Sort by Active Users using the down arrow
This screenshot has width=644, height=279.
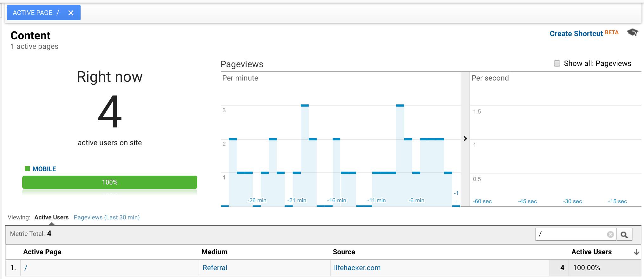tap(636, 252)
